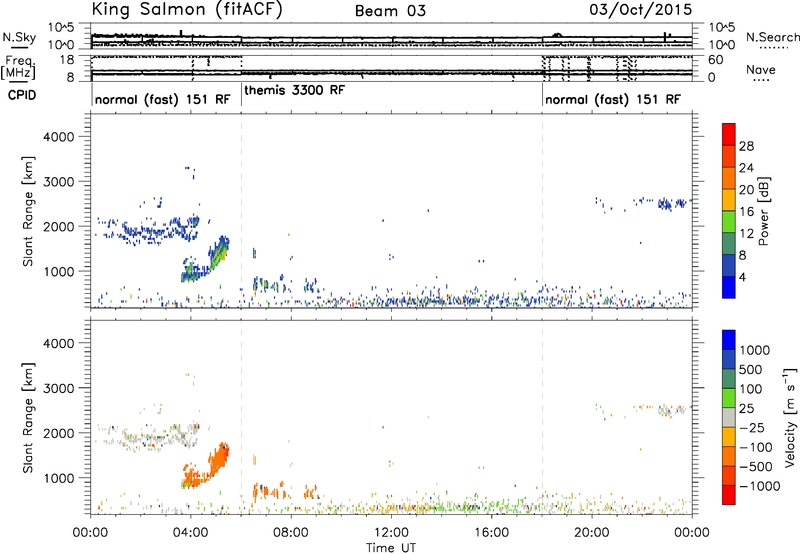The width and height of the screenshot is (800, 554).
Task: Select the "normal (fast) 151 RF" label after 18:00
Action: tap(613, 99)
